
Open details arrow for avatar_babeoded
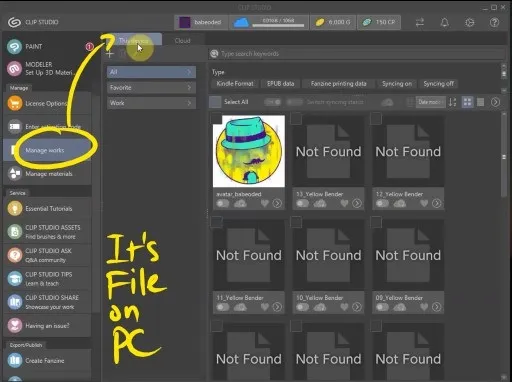277,203
